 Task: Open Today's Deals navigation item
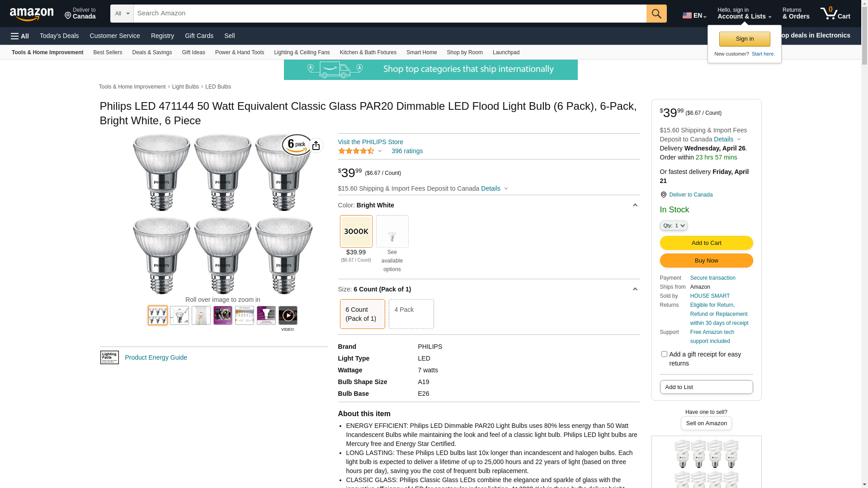point(59,36)
